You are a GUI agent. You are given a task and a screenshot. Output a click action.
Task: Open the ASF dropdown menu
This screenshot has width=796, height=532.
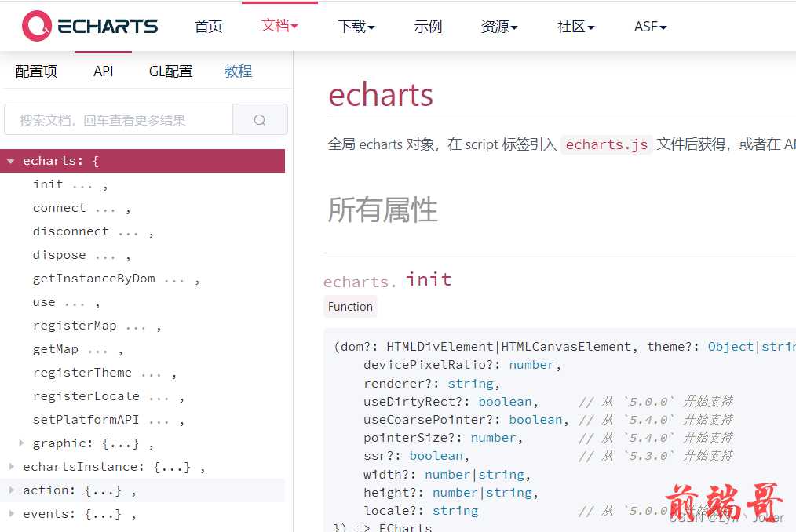pos(650,27)
